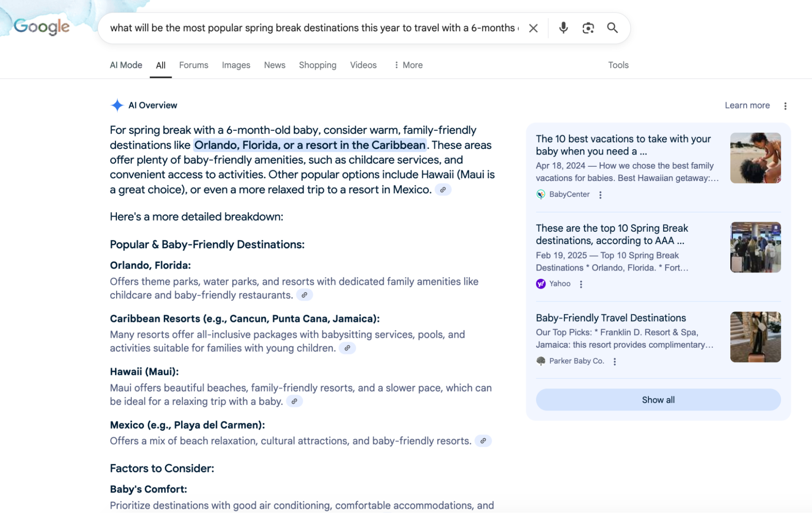The height and width of the screenshot is (513, 812).
Task: Click the heading Orlando, Florida:
Action: click(x=150, y=265)
